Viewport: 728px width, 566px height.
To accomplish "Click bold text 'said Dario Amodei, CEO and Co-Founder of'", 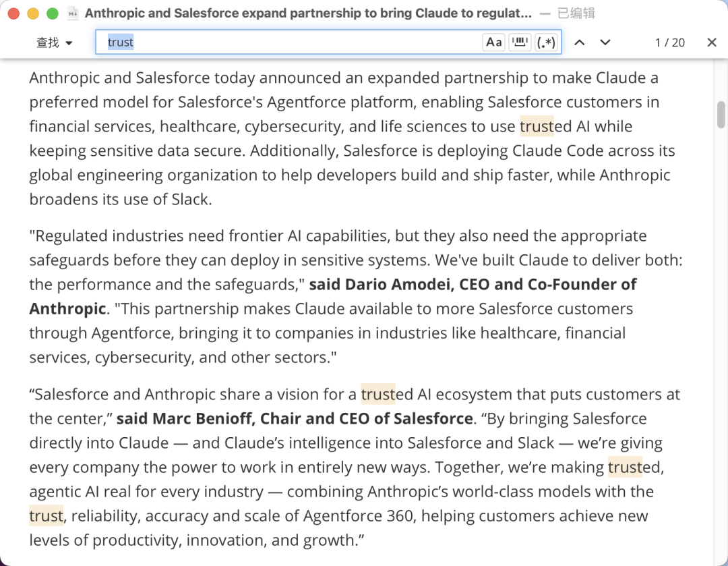I will pos(473,285).
